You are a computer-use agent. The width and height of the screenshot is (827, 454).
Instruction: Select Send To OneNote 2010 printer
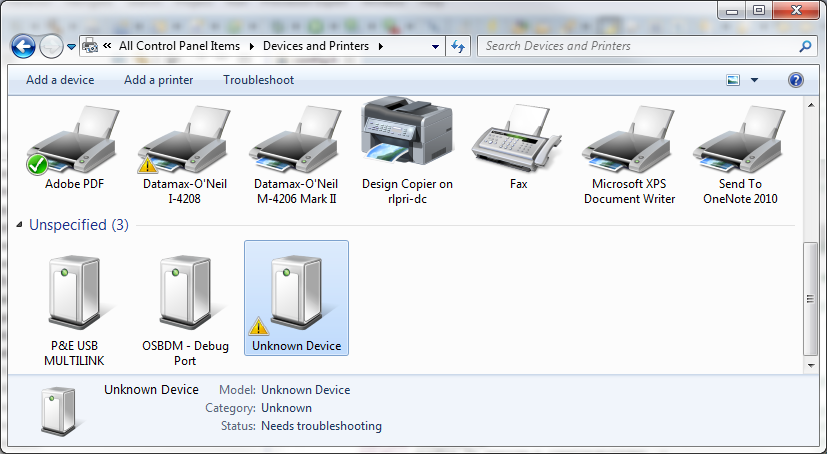(739, 140)
